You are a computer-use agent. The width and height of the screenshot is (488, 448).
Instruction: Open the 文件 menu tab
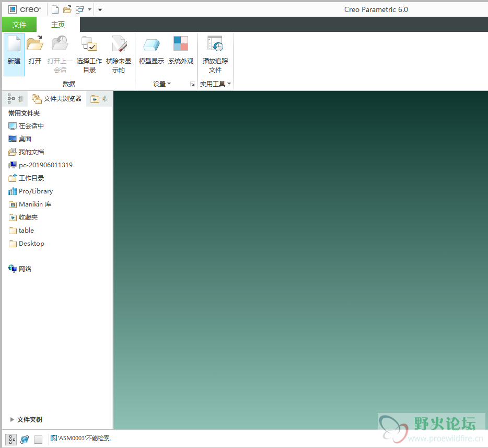pyautogui.click(x=19, y=24)
